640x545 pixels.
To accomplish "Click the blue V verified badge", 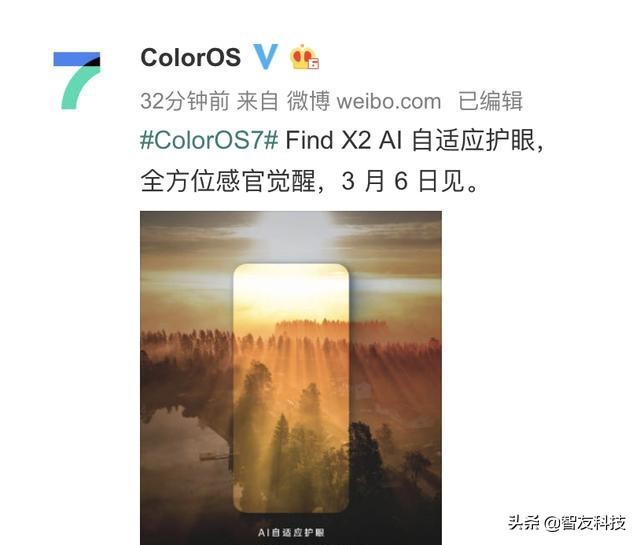I will (x=265, y=56).
